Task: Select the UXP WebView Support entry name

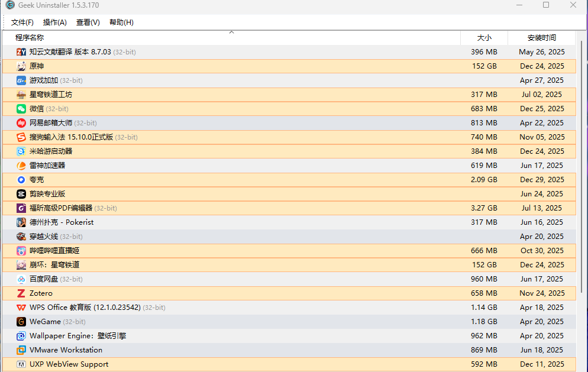Action: (x=69, y=364)
